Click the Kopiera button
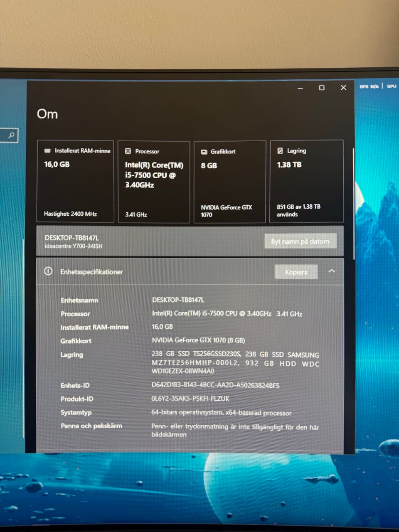This screenshot has height=532, width=399. (x=296, y=272)
